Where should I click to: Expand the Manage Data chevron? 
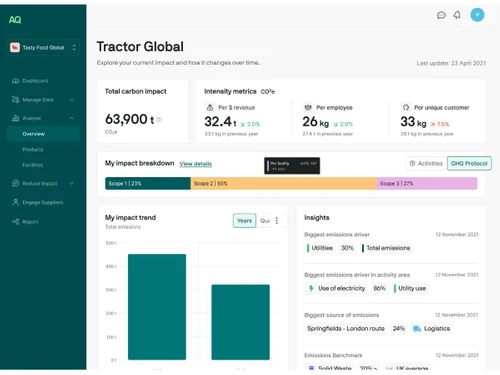72,100
